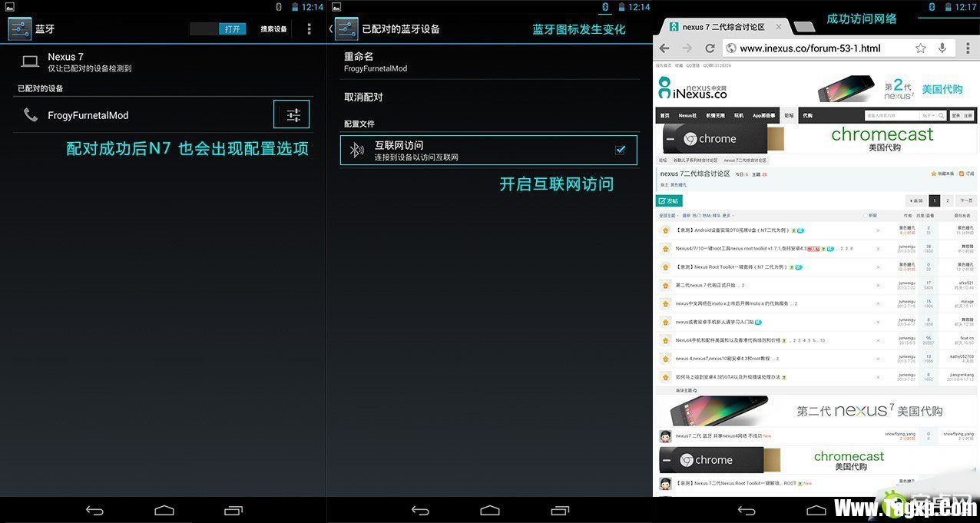Open 机情无限 in forum nav bar
980x523 pixels.
tap(715, 115)
